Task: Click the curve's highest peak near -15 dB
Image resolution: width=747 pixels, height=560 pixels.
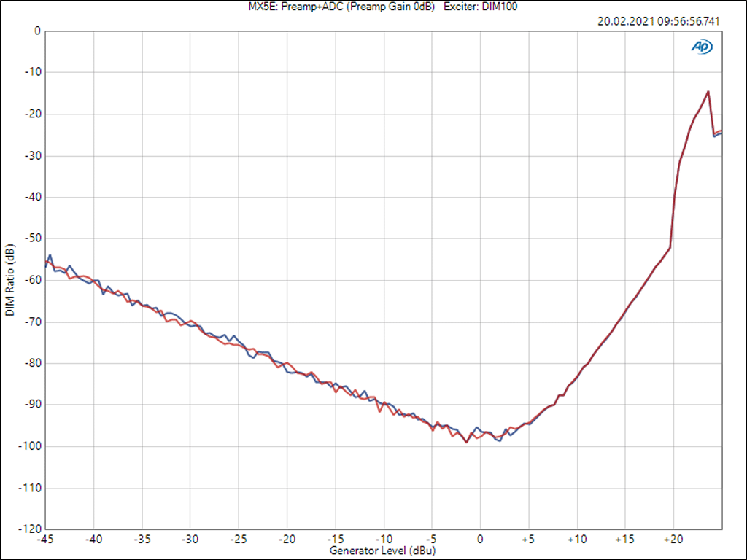Action: pyautogui.click(x=708, y=92)
